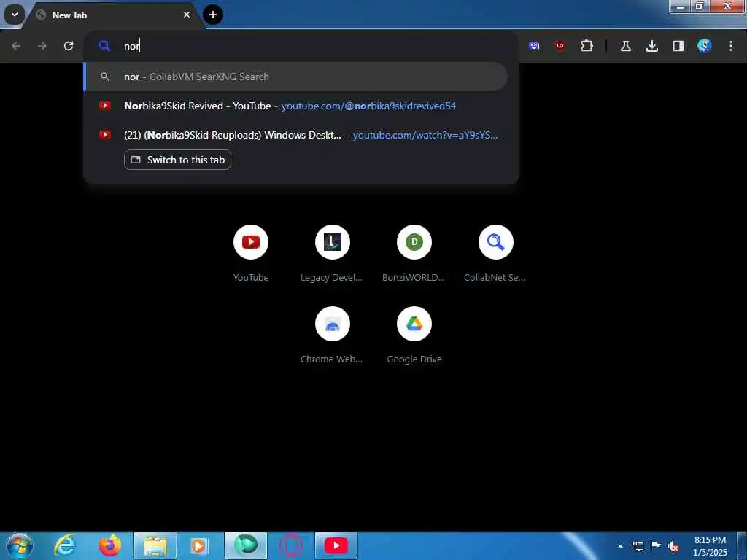Viewport: 747px width, 560px height.
Task: Open Action Center flag tray icon
Action: pyautogui.click(x=656, y=546)
